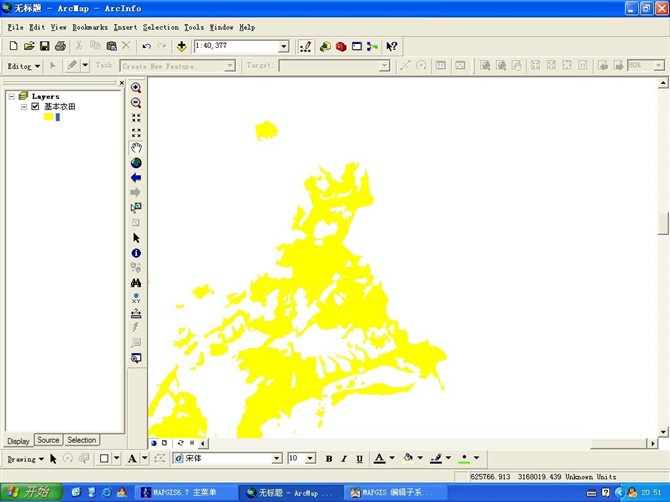
Task: Create a new map document
Action: pyautogui.click(x=13, y=46)
